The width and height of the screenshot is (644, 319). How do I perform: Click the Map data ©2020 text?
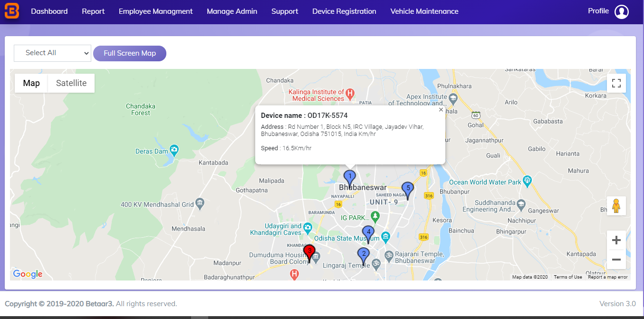tap(530, 277)
